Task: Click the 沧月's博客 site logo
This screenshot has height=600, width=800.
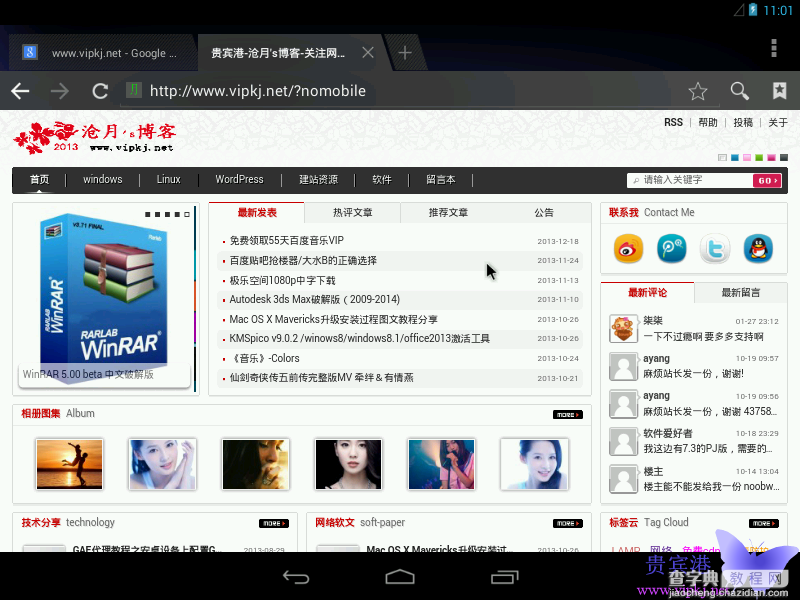Action: (x=95, y=137)
